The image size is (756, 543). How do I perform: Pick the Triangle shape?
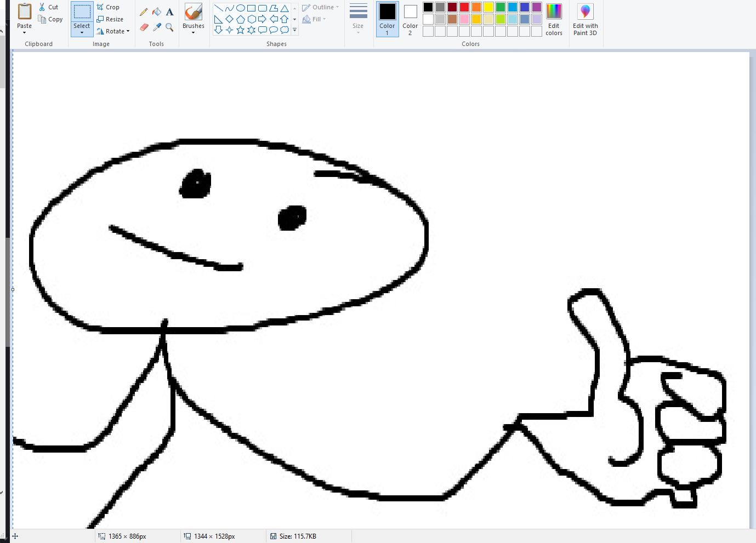(285, 8)
